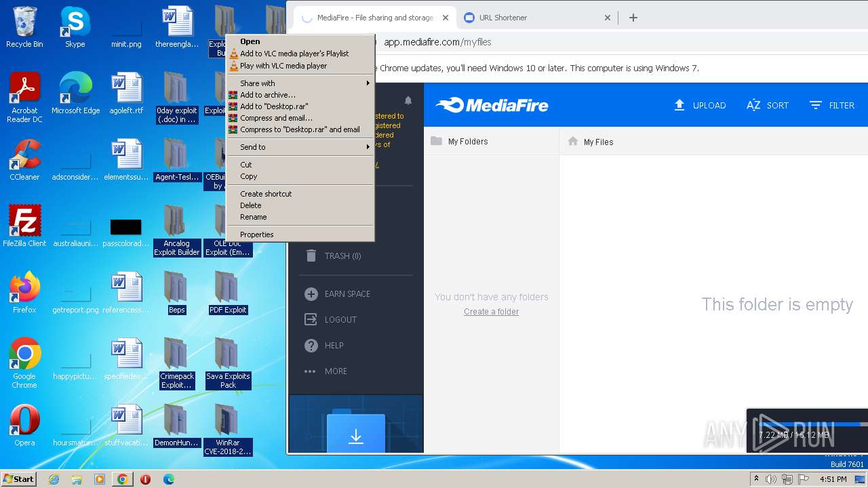Screen dimensions: 868x488
Task: Open FileZilla Client desktop icon
Action: pyautogui.click(x=24, y=226)
